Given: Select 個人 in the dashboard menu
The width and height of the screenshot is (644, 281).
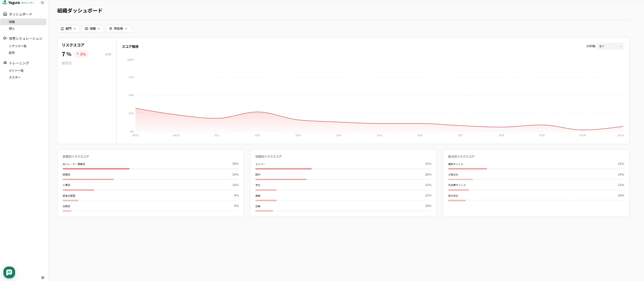Looking at the screenshot, I should [12, 29].
